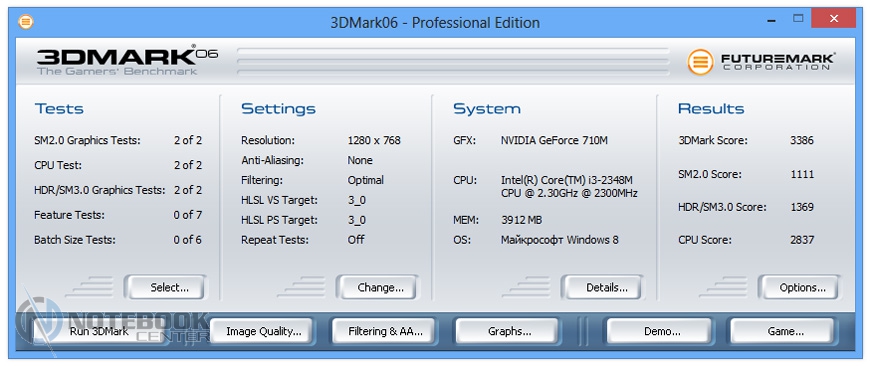Click the SM2.0 Score value 1111
This screenshot has height=368, width=870.
click(802, 174)
